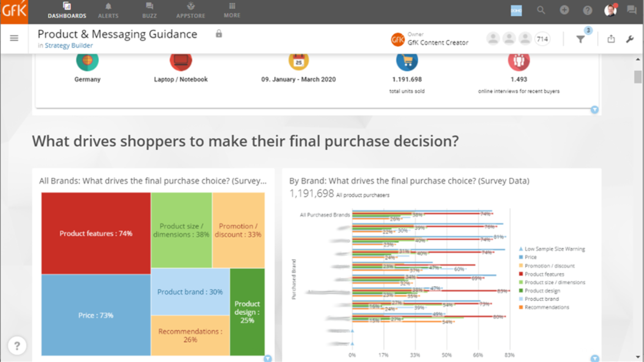644x362 pixels.
Task: Click the GfK logo in the corner
Action: (x=13, y=10)
